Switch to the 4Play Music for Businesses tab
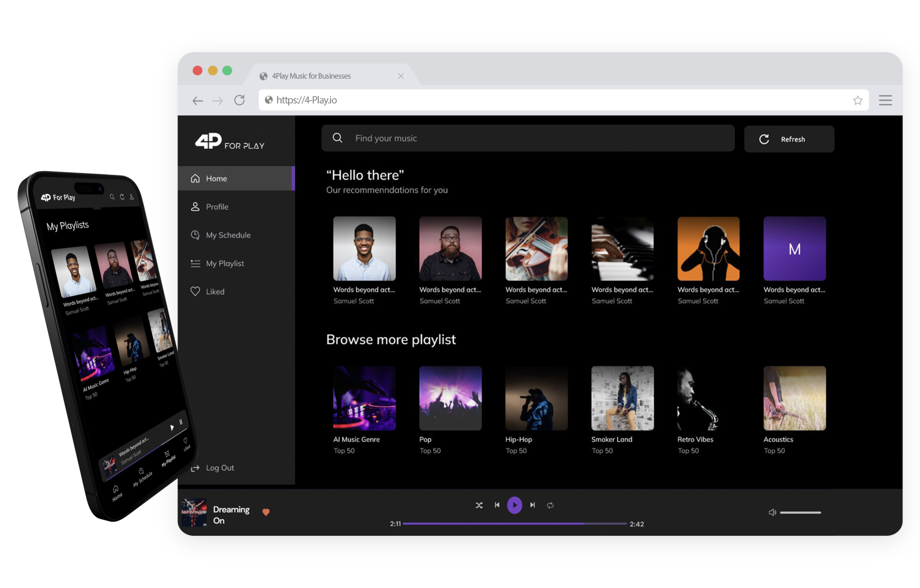 pos(311,76)
